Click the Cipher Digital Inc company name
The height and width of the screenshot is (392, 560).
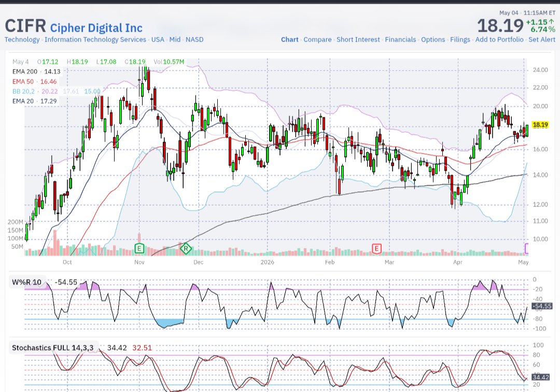96,28
